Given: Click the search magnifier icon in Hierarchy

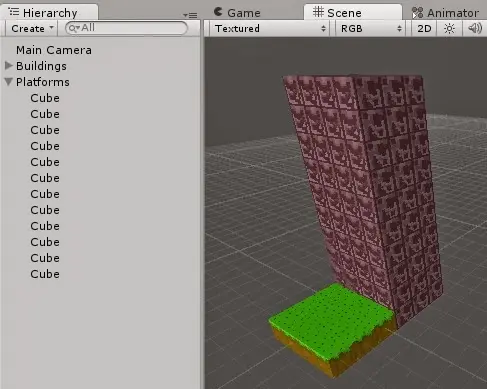Looking at the screenshot, I should (x=73, y=29).
